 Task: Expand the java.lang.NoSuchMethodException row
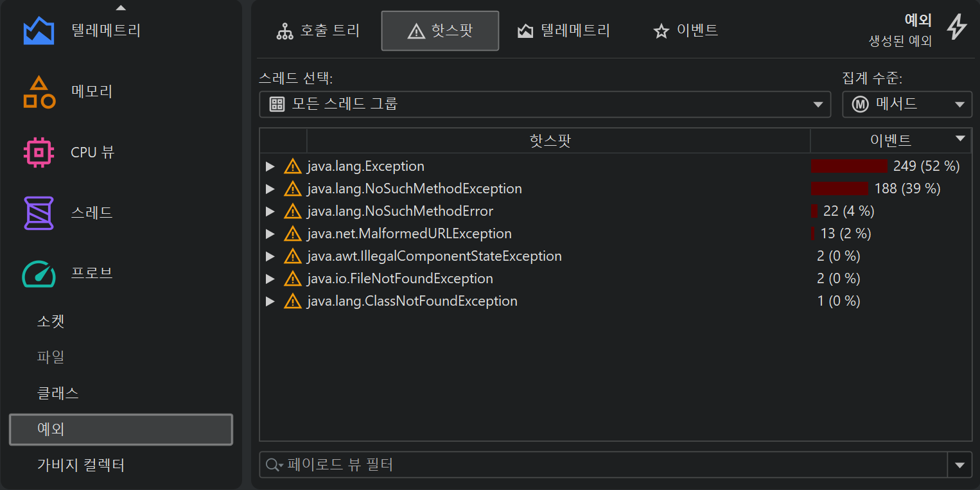coord(270,189)
